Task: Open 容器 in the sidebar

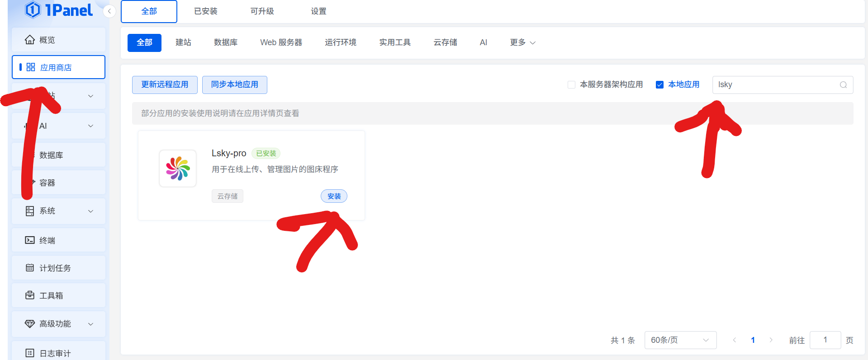Action: pos(59,182)
